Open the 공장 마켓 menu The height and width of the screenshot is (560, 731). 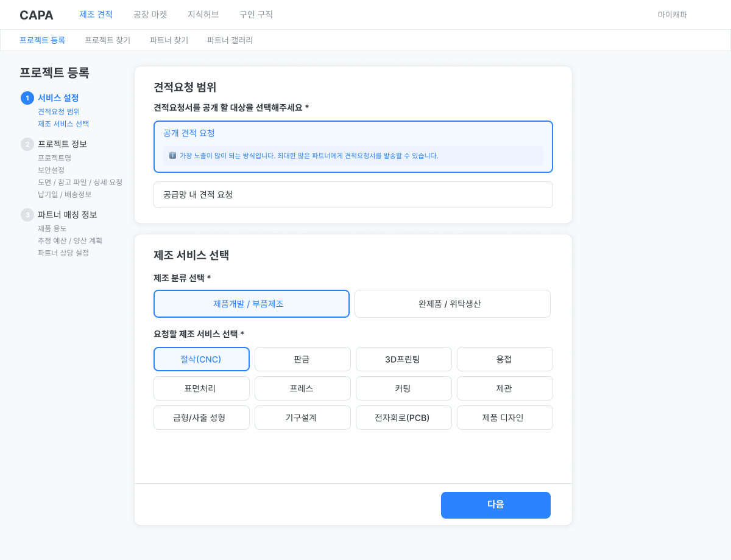[150, 15]
